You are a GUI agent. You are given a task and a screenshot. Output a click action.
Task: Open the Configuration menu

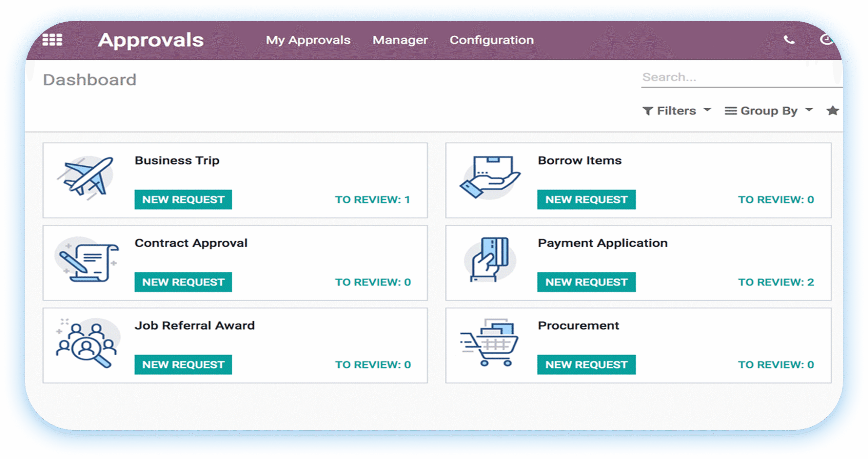pyautogui.click(x=491, y=40)
